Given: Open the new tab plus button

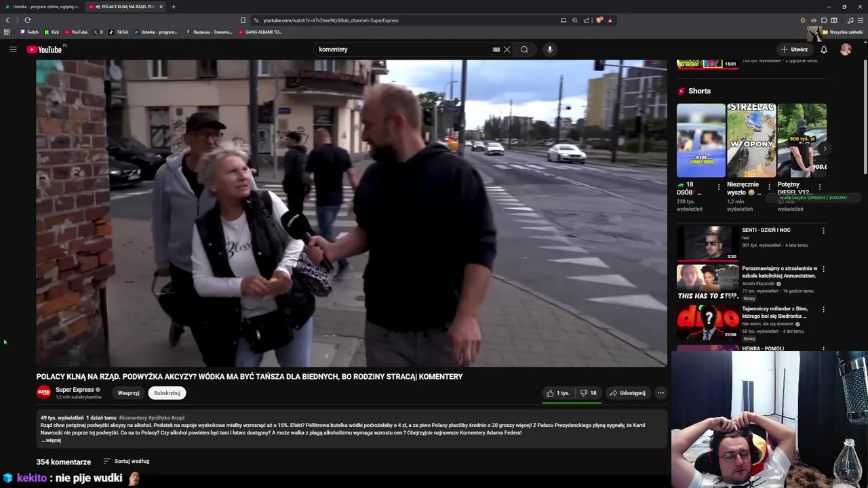Looking at the screenshot, I should pos(173,7).
